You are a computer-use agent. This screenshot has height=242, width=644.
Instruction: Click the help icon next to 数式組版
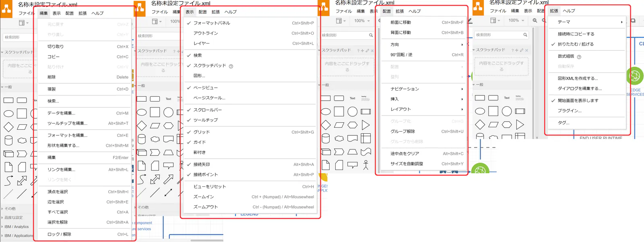pyautogui.click(x=579, y=57)
